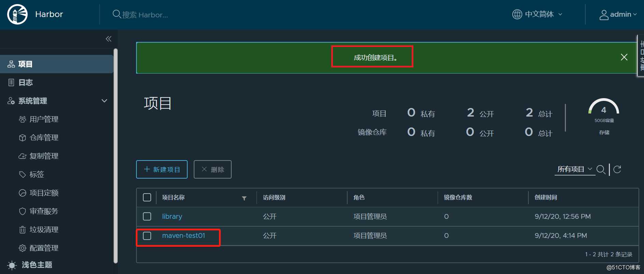Click the 项目定额 quota icon
The height and width of the screenshot is (274, 644).
click(x=23, y=193)
